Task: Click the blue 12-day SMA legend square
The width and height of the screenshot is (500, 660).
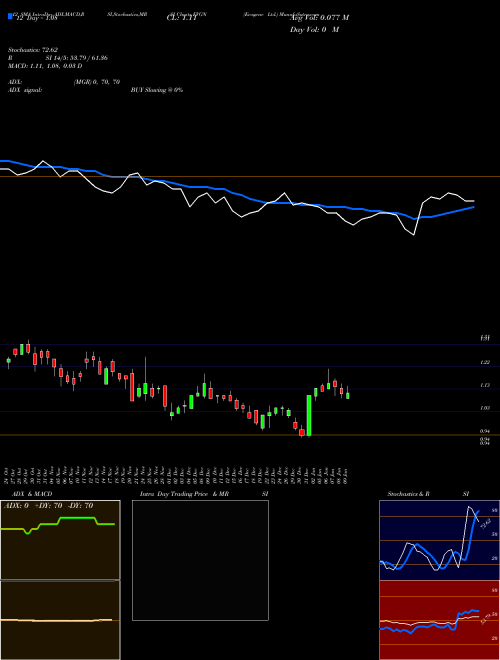Action: pyautogui.click(x=10, y=16)
